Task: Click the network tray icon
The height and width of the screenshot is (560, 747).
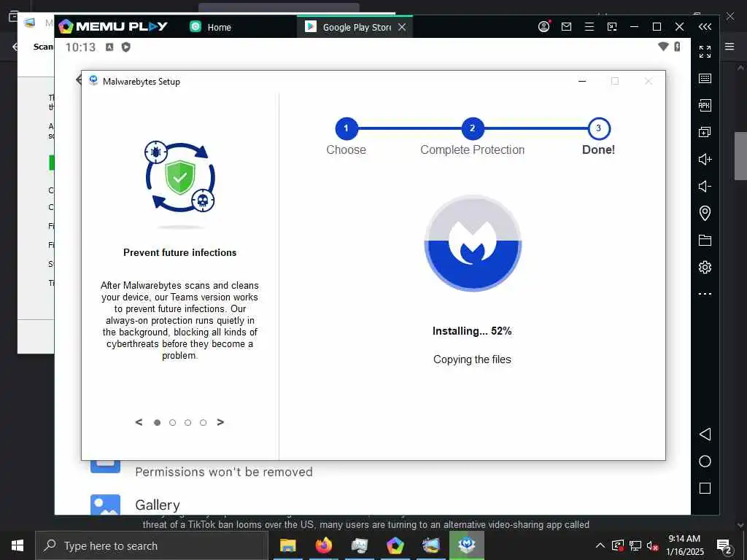Action: 635,545
